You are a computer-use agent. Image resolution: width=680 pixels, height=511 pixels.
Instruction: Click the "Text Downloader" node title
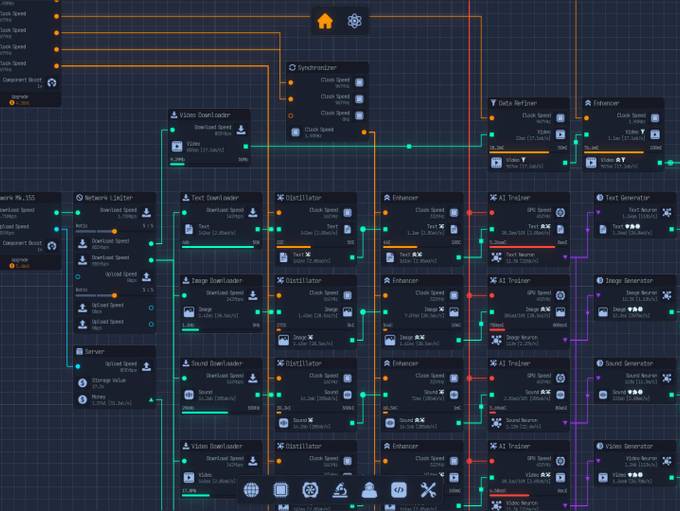pos(215,198)
